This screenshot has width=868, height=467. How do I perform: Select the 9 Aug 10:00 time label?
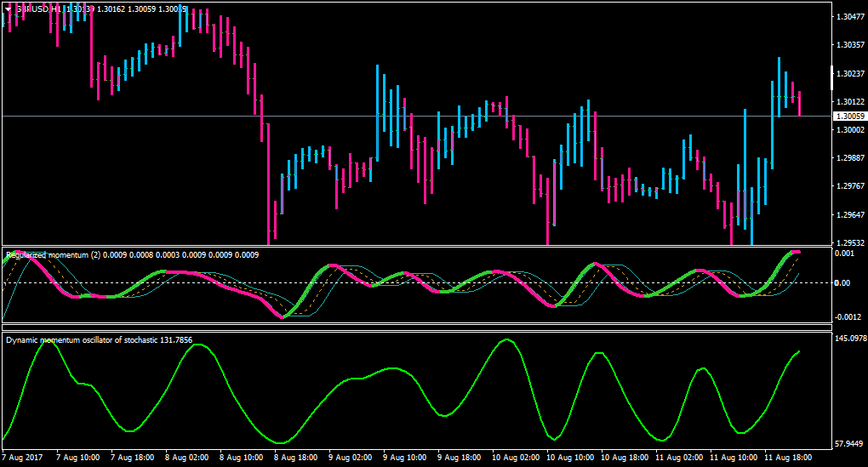coord(404,458)
